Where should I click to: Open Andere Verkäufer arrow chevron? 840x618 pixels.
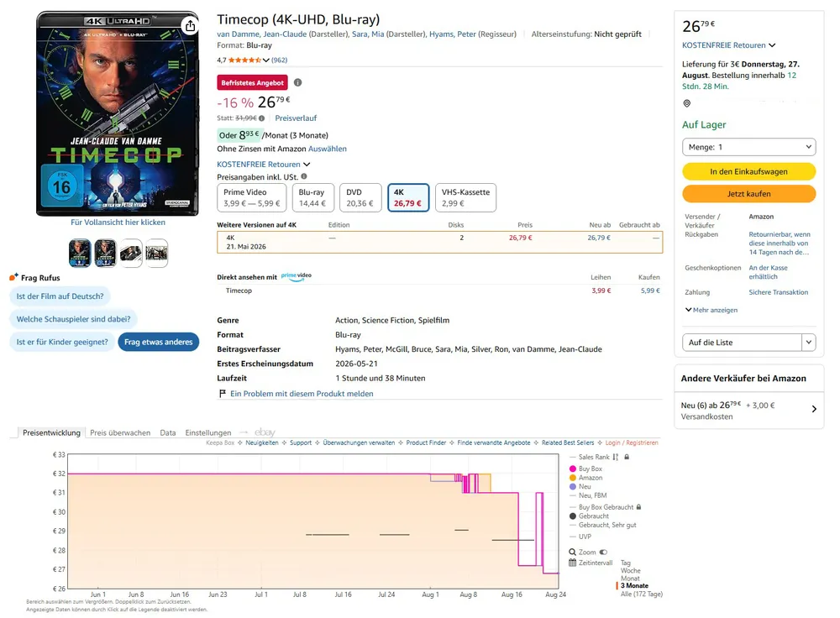[814, 409]
